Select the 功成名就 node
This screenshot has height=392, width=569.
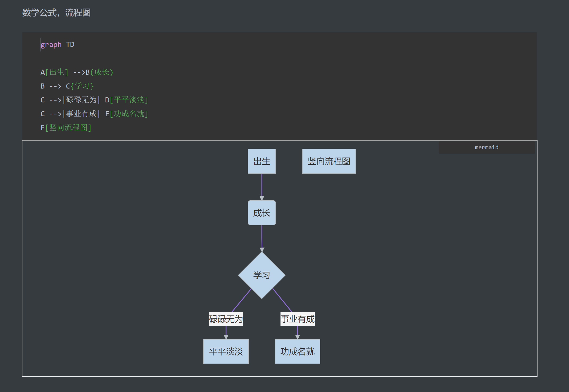pos(297,351)
